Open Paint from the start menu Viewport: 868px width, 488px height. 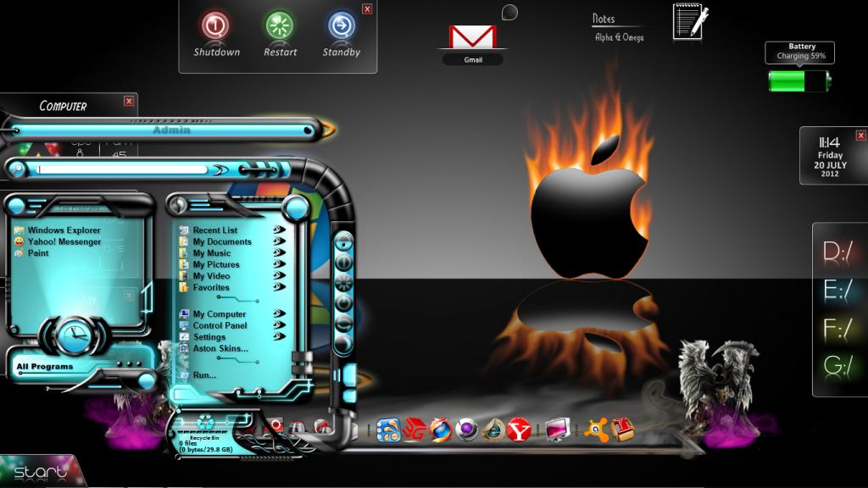coord(31,252)
